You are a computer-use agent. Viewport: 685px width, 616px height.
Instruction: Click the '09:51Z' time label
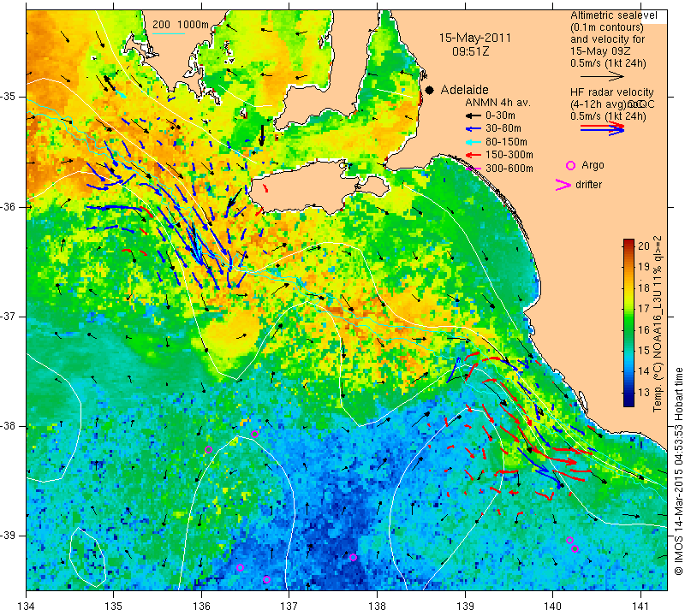pos(470,51)
